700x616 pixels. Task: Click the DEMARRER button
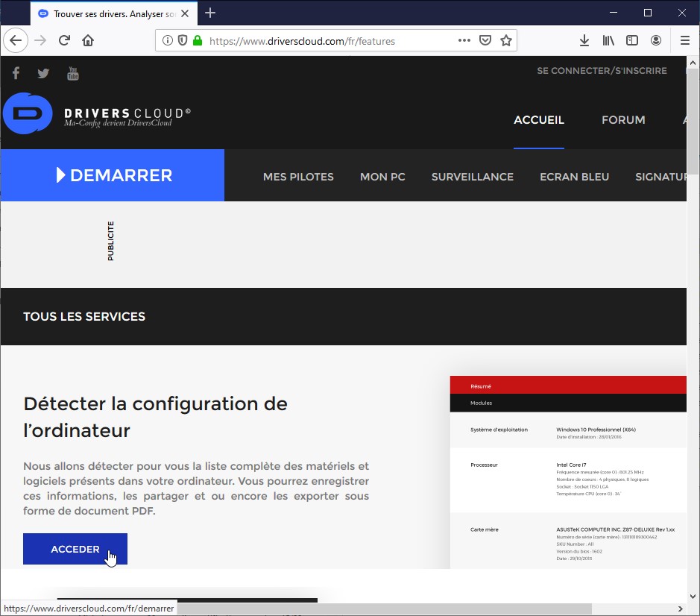113,175
